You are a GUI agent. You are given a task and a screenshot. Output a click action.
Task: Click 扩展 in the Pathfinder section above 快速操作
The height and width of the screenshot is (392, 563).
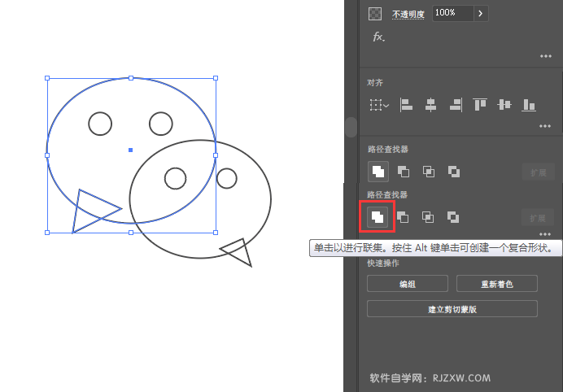tap(538, 218)
